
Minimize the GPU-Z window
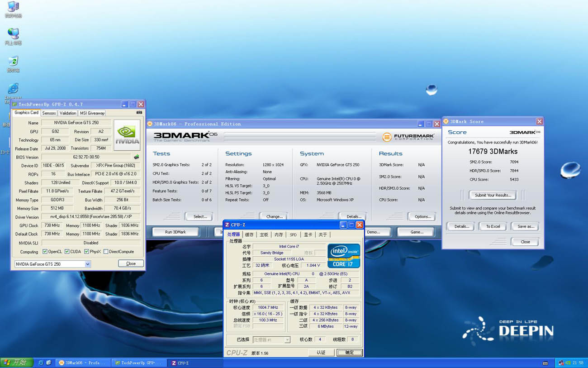click(124, 104)
